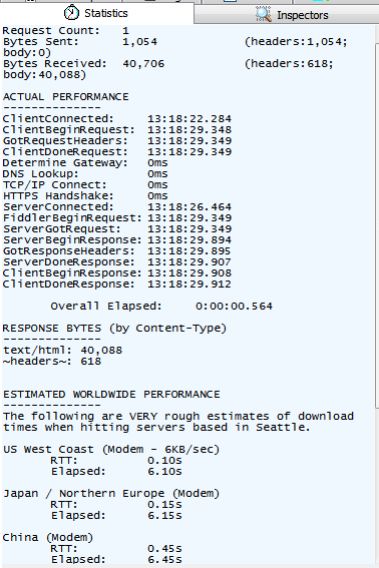Click the magnifier icon on Inspectors tab
The height and width of the screenshot is (568, 379).
point(263,14)
